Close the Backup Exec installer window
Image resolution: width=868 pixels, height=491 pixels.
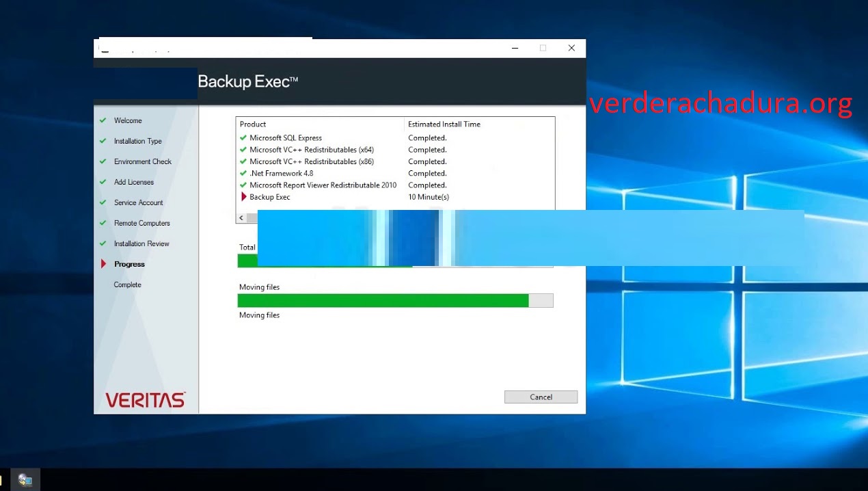point(571,48)
